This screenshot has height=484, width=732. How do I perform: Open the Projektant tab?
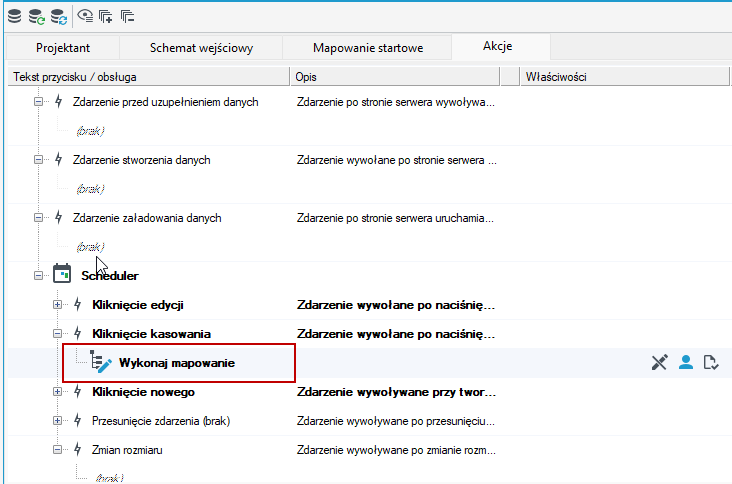pyautogui.click(x=63, y=48)
